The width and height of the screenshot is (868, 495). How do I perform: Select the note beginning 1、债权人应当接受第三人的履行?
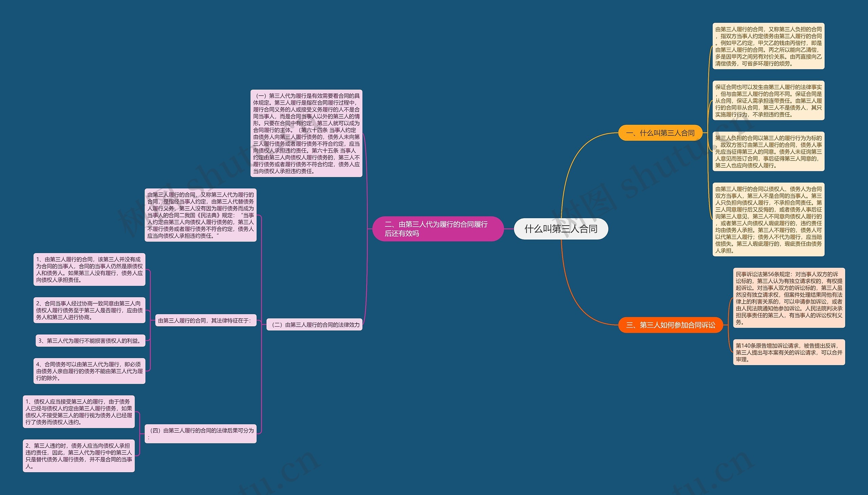(79, 412)
